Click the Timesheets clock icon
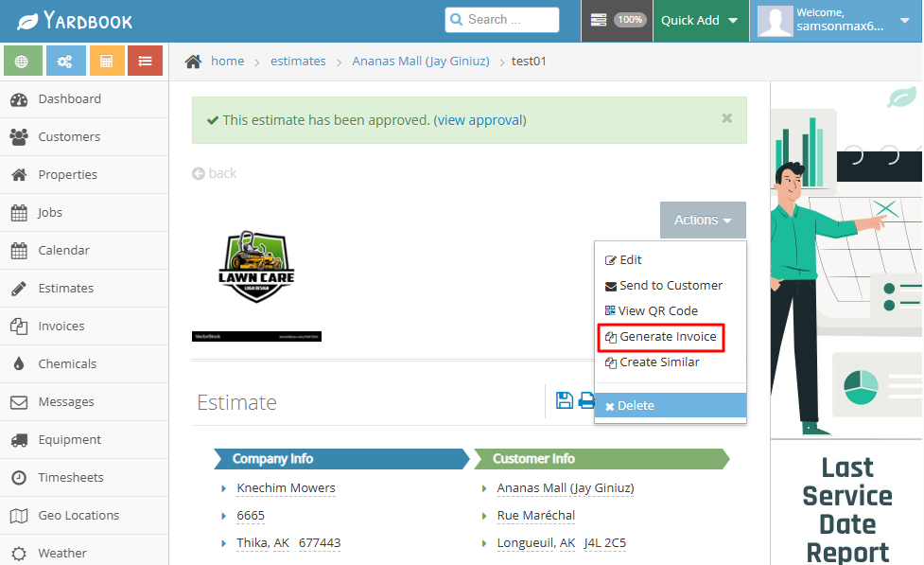Viewport: 924px width, 565px height. point(19,478)
